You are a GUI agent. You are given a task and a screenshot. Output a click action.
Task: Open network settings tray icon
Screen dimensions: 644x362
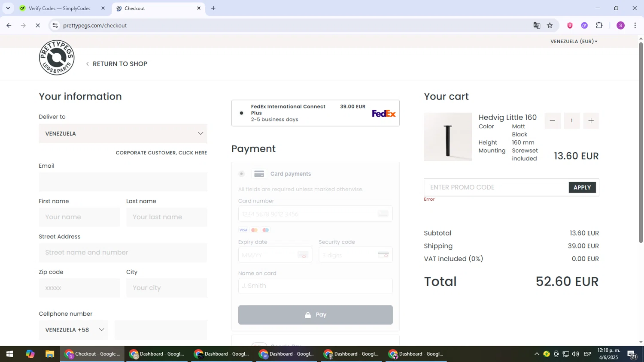click(x=566, y=354)
